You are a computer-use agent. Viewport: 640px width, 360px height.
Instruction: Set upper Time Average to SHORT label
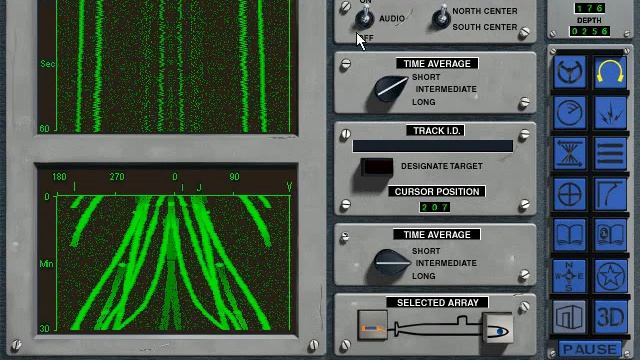(x=426, y=77)
